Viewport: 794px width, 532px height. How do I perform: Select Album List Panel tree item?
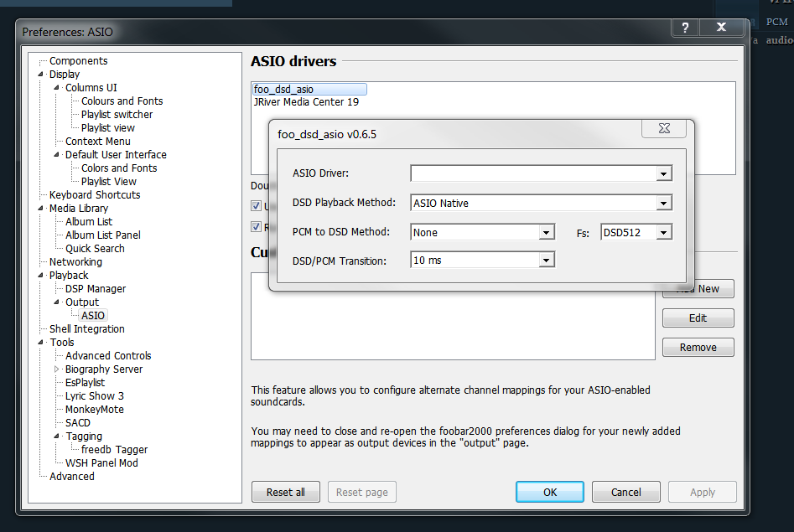tap(103, 235)
